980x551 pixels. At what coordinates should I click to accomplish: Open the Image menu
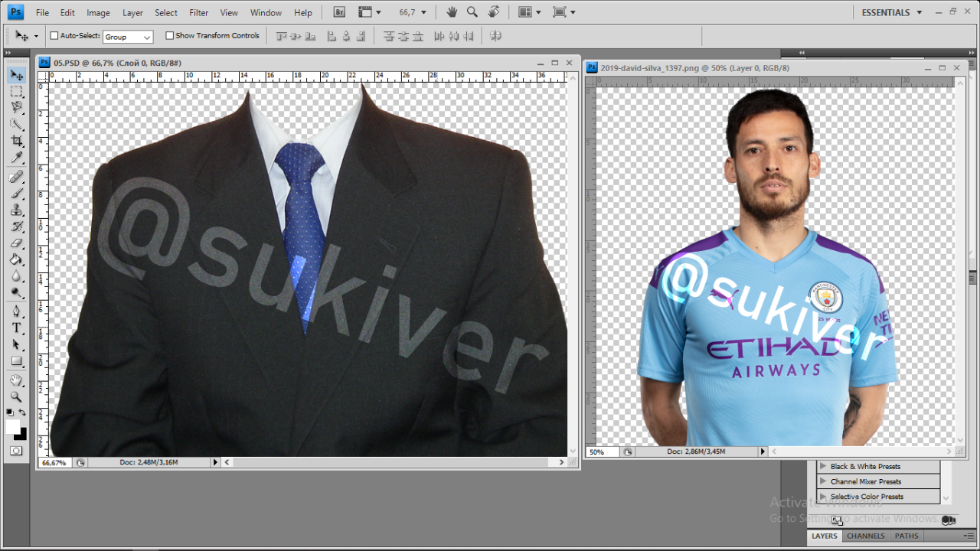[x=98, y=12]
